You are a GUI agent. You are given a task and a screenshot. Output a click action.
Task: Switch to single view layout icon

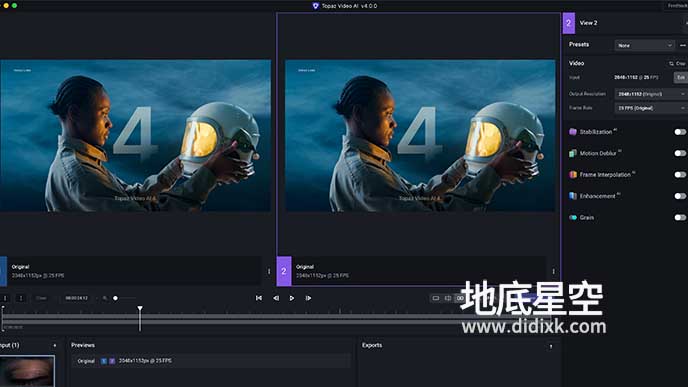[x=436, y=298]
